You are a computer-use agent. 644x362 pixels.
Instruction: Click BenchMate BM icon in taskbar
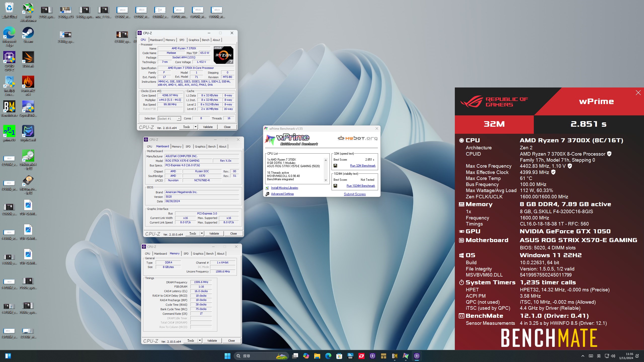pyautogui.click(x=395, y=356)
